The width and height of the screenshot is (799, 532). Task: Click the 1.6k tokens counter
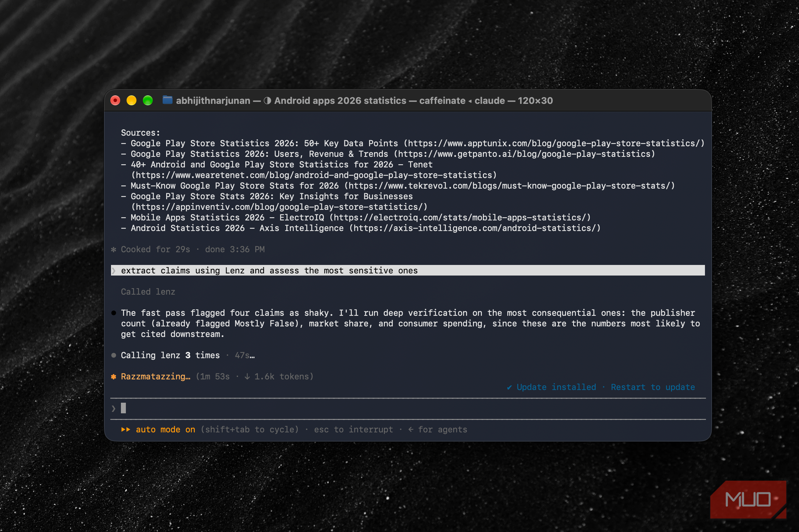coord(282,377)
